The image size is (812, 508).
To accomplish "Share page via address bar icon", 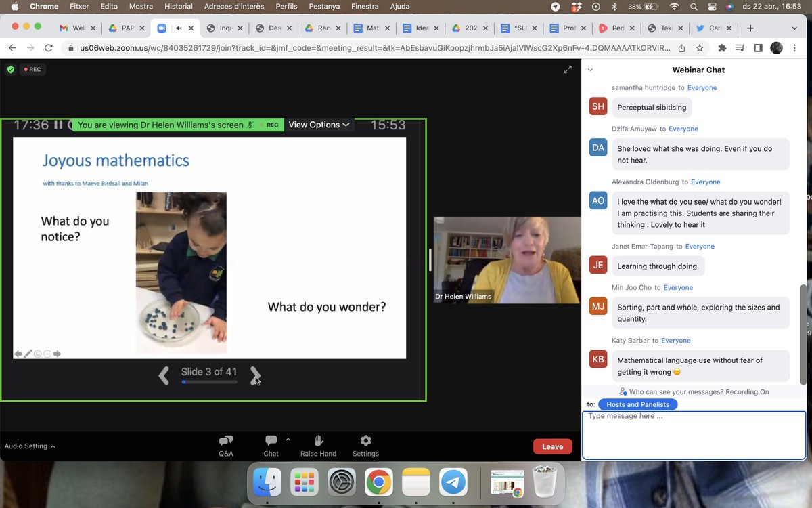I will 681,48.
